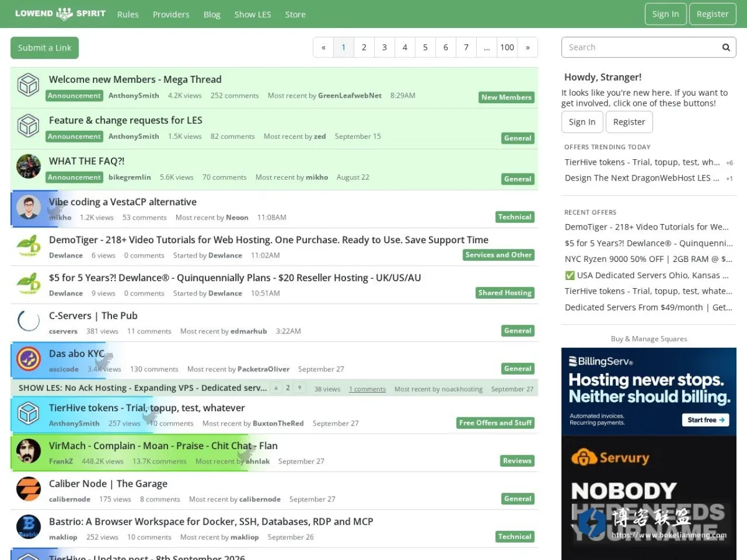Open ascicode's avatar on Das abo KYC
The image size is (747, 560).
(x=29, y=359)
